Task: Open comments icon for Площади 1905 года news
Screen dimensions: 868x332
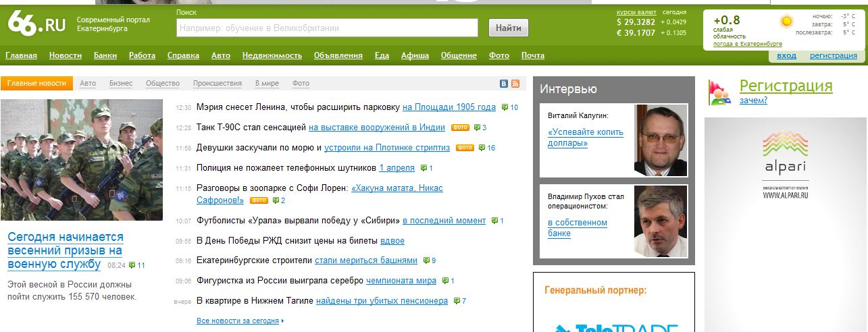Action: pyautogui.click(x=505, y=107)
